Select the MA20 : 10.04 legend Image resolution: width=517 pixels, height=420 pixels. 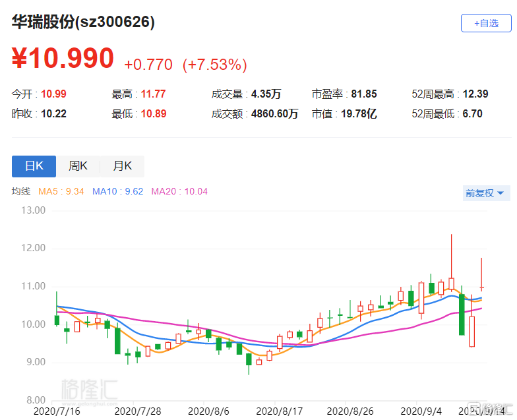179,191
